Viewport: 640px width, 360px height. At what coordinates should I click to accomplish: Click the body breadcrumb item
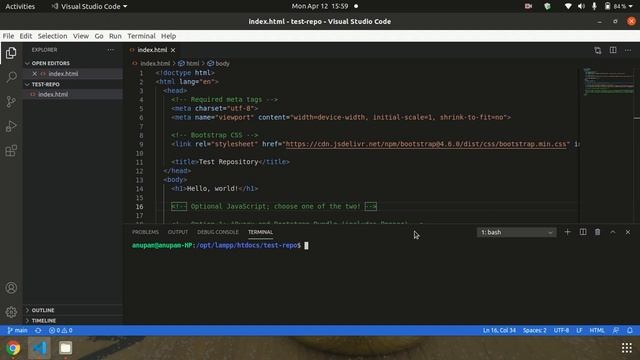click(x=218, y=64)
